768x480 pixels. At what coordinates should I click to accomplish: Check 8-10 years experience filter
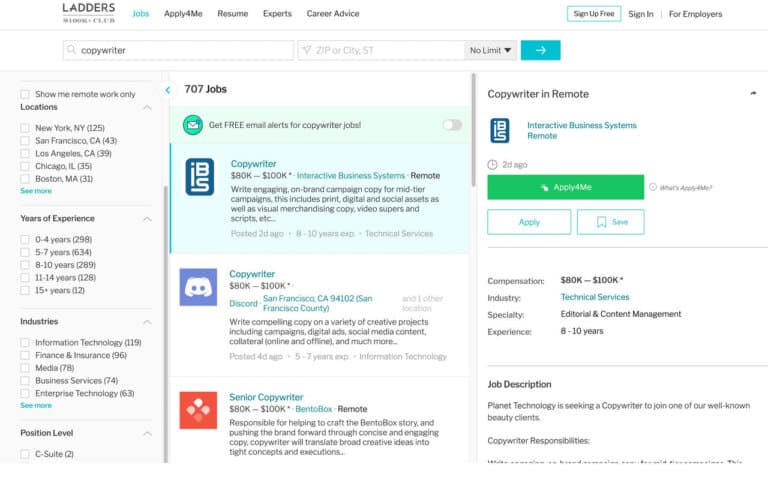[x=24, y=265]
